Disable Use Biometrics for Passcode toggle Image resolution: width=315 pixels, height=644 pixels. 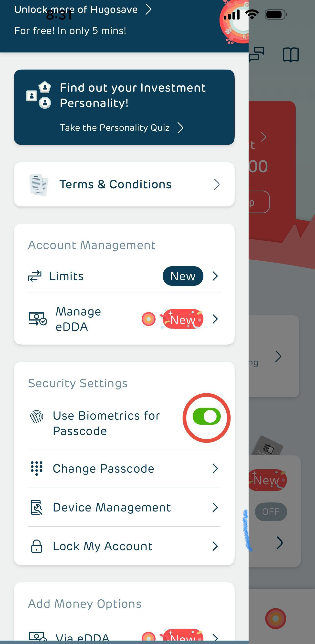206,417
